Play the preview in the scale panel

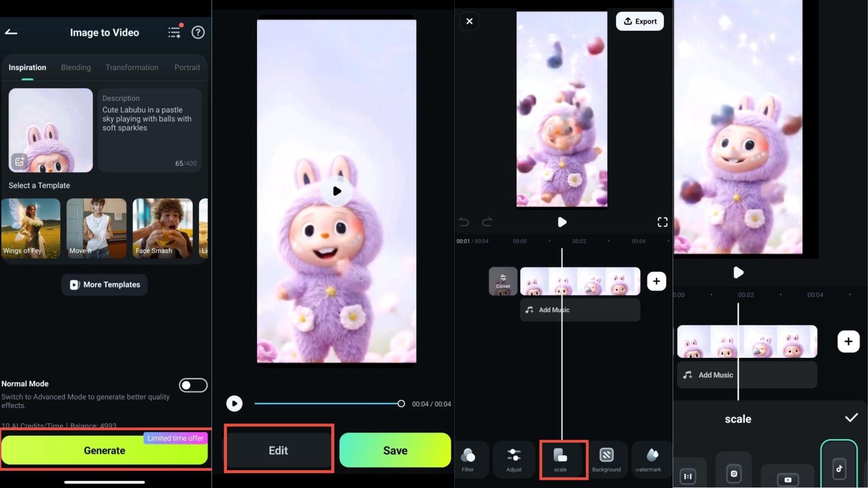[x=738, y=272]
